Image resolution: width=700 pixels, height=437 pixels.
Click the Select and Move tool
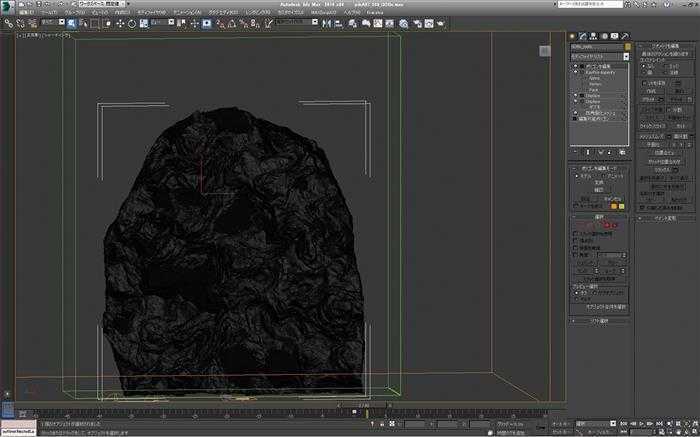pos(121,23)
